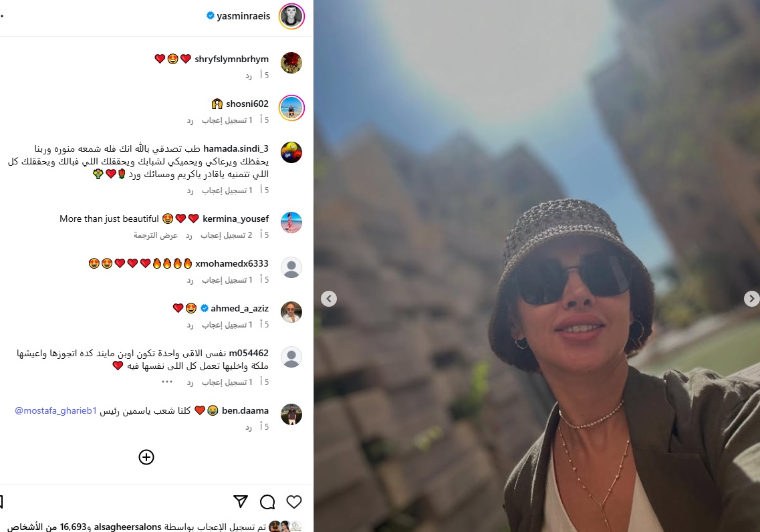Image resolution: width=760 pixels, height=532 pixels.
Task: Reply to ahmed_a_aziz comment
Action: click(190, 325)
